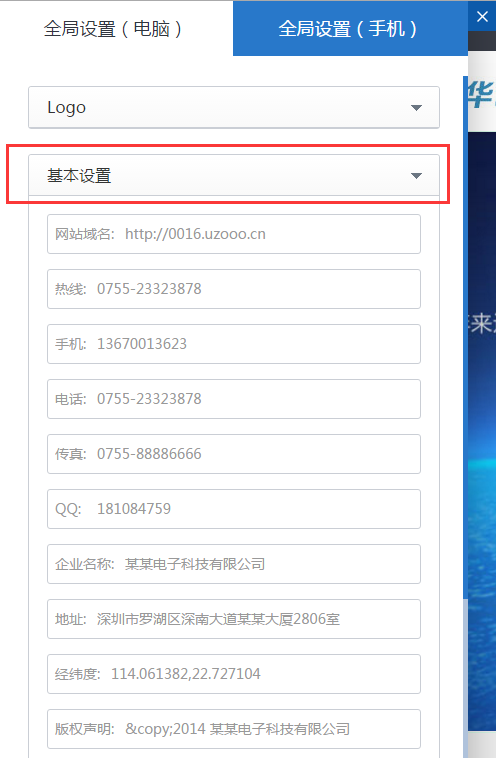Click the partial site logo in preview
Image resolution: width=496 pixels, height=758 pixels.
coord(481,95)
